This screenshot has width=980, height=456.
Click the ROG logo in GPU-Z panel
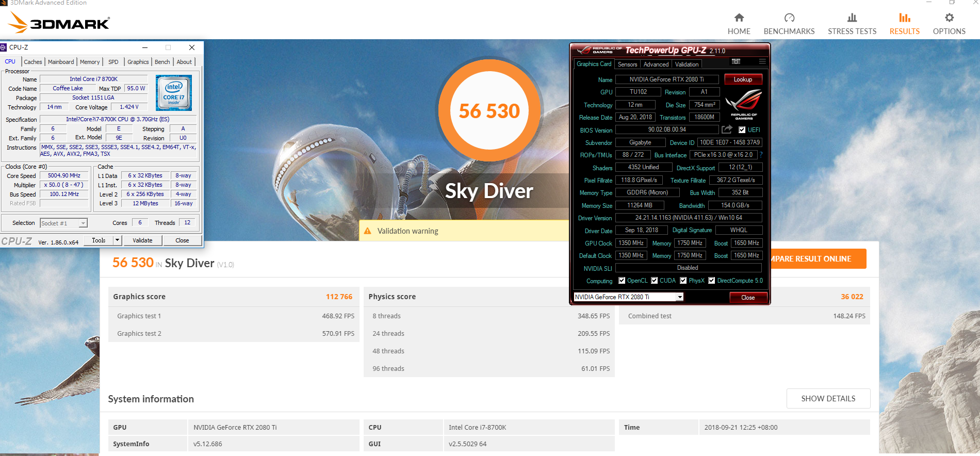click(744, 105)
